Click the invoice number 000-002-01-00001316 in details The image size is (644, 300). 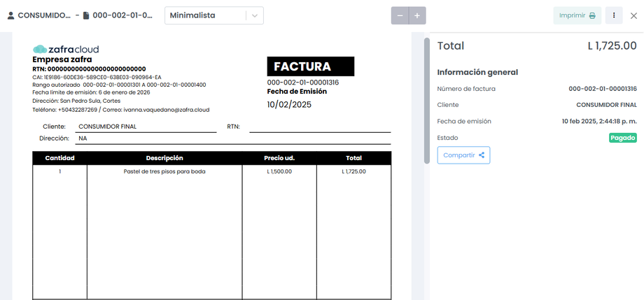pyautogui.click(x=602, y=89)
